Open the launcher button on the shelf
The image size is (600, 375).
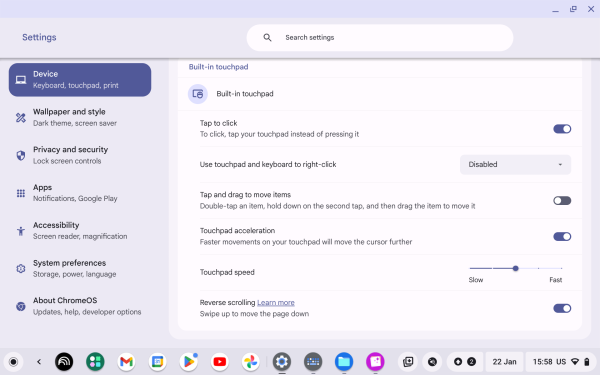point(13,362)
